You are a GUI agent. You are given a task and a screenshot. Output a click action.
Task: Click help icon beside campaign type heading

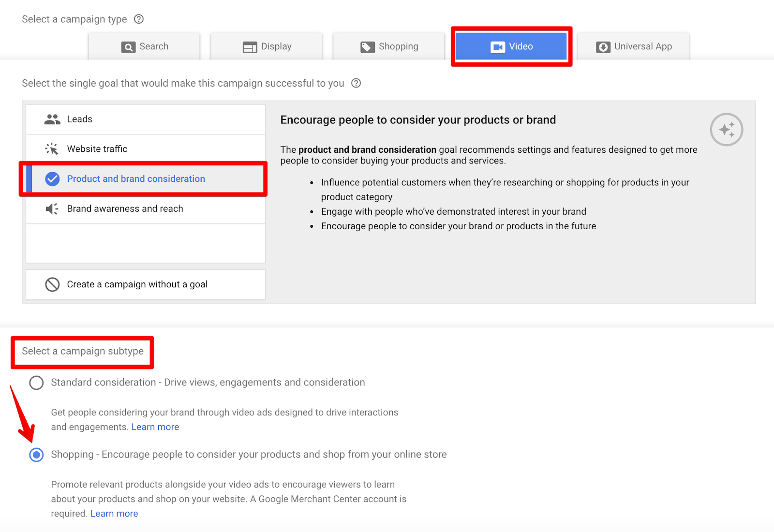(139, 19)
